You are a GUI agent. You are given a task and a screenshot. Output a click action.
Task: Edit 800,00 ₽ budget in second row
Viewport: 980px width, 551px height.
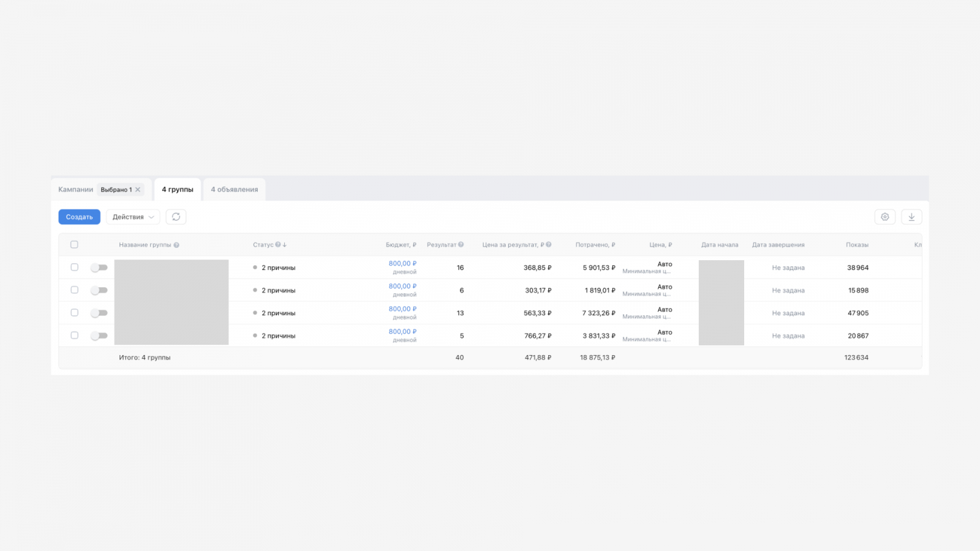pyautogui.click(x=402, y=286)
